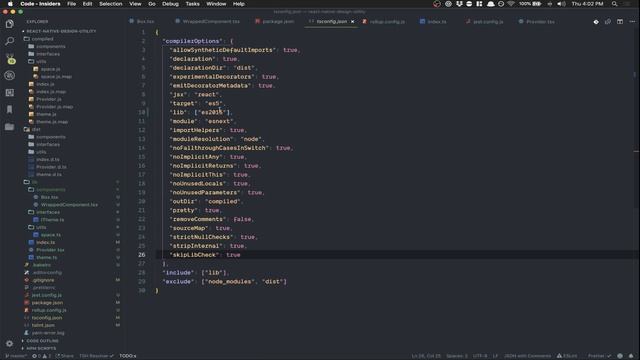Open the Extensions view in activity bar
Image resolution: width=640 pixels, height=360 pixels.
tap(9, 93)
